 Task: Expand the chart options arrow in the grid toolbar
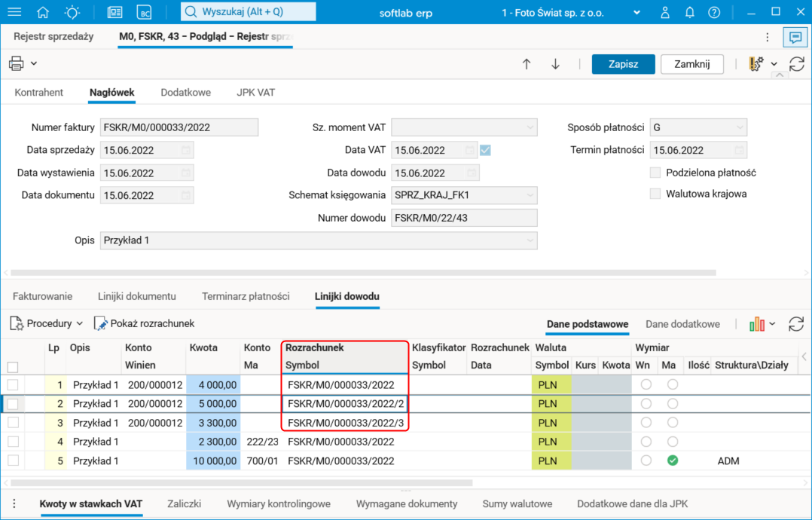[x=772, y=324]
